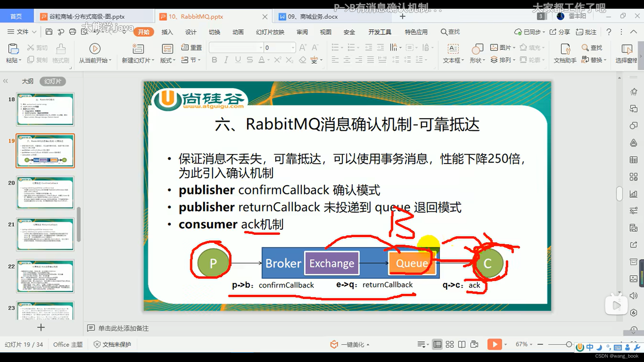Switch to the Insert (插入) tab
This screenshot has width=644, height=362.
point(167,32)
